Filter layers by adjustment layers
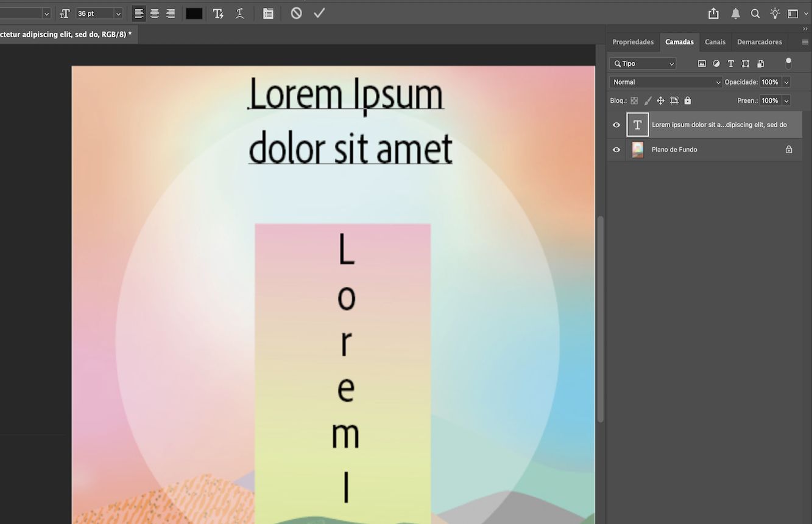 [716, 63]
